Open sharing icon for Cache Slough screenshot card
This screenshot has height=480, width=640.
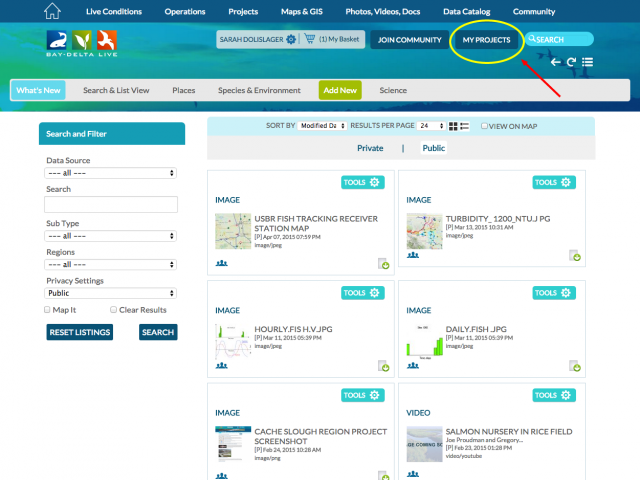pos(222,476)
